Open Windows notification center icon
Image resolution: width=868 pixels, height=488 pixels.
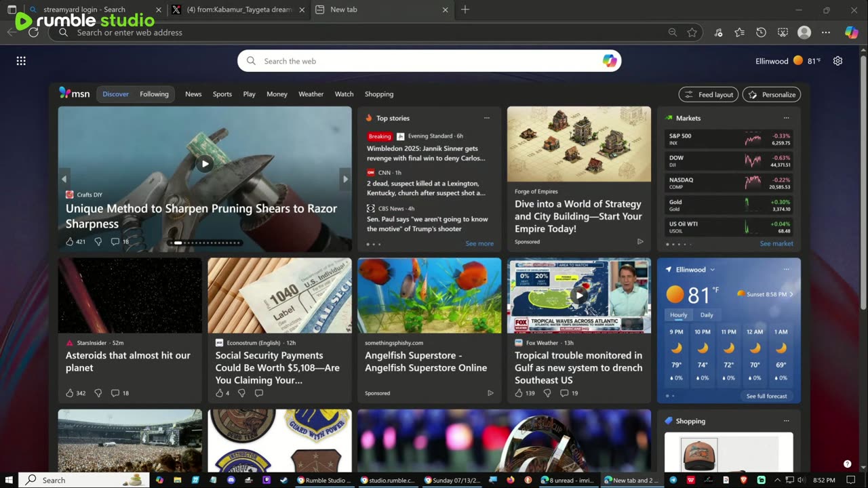point(851,480)
